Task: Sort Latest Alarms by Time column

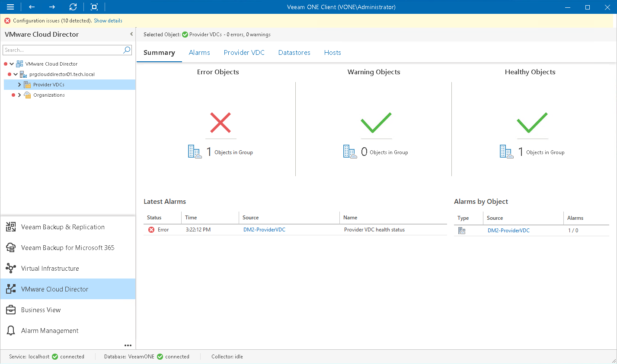Action: [x=210, y=218]
